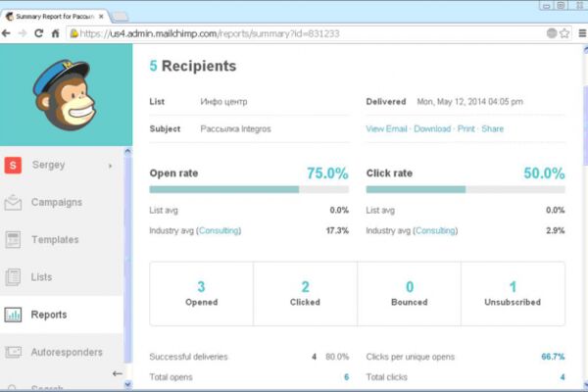Open Templates in the sidebar
The height and width of the screenshot is (392, 588).
coord(55,240)
